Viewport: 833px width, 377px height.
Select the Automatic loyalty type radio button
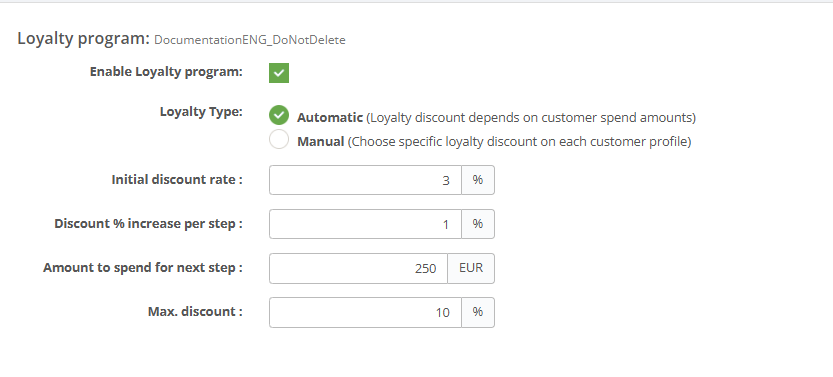(x=279, y=115)
